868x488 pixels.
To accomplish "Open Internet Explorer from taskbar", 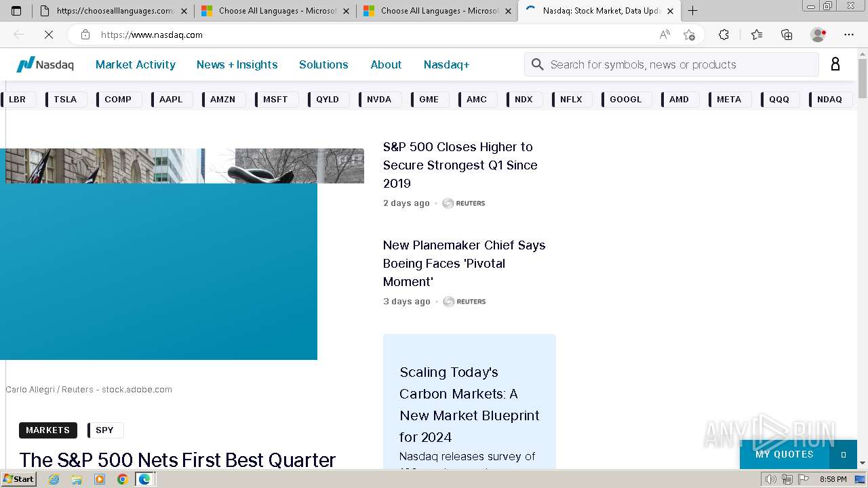I will pyautogui.click(x=54, y=479).
